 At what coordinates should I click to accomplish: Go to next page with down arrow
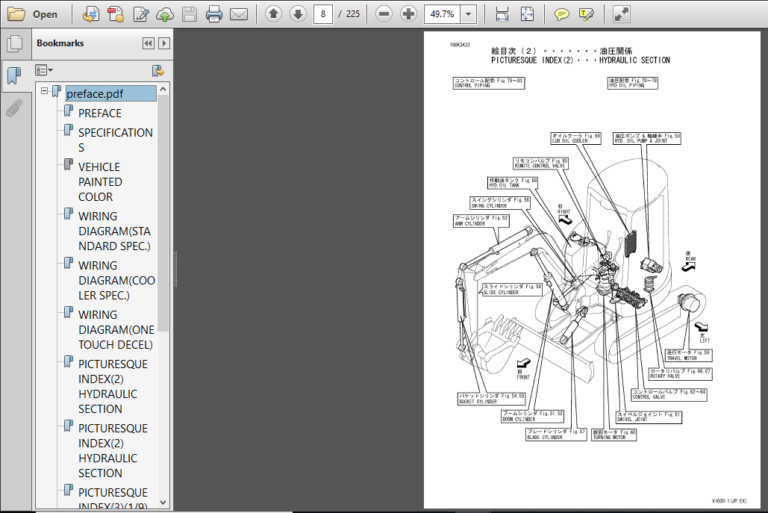pyautogui.click(x=298, y=14)
